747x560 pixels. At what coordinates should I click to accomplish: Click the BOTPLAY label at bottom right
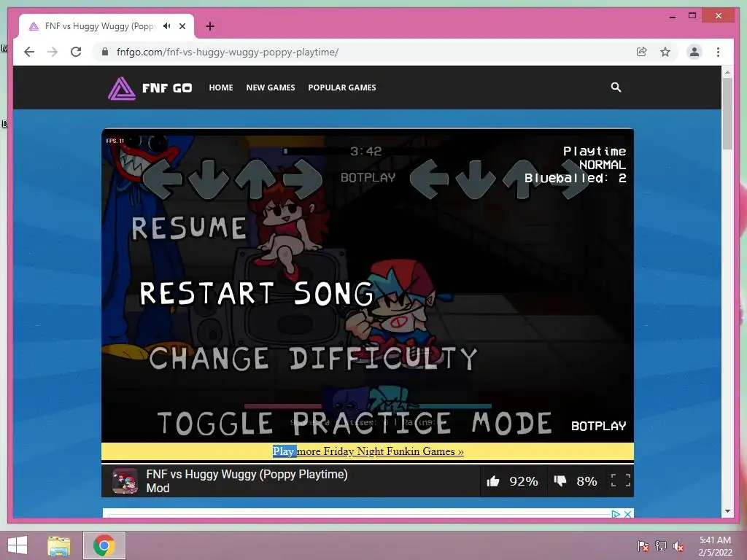point(598,426)
